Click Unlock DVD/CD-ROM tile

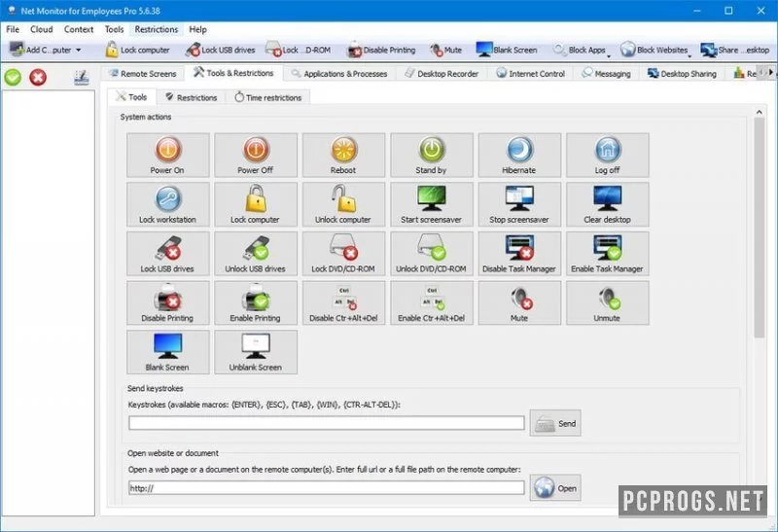pos(431,253)
